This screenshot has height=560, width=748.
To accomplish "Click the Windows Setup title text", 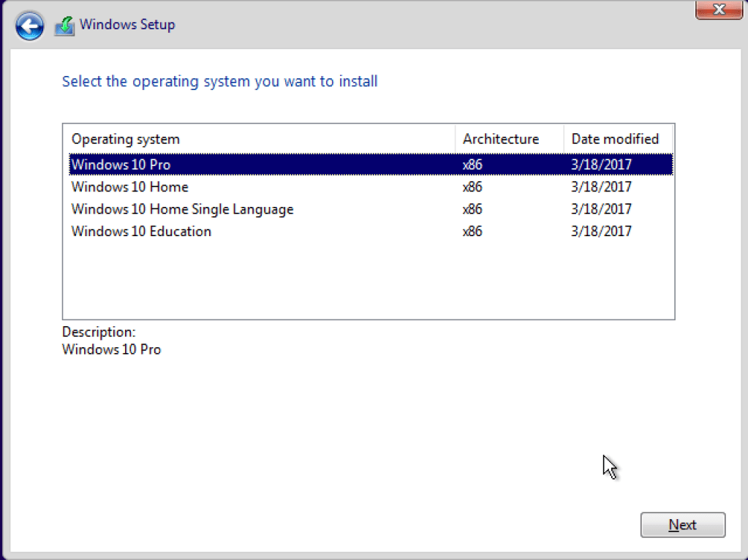I will coord(127,25).
